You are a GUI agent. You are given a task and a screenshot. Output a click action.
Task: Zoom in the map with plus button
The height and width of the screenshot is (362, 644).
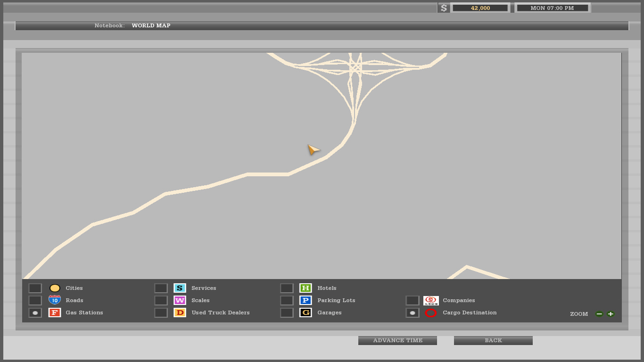[x=611, y=314]
